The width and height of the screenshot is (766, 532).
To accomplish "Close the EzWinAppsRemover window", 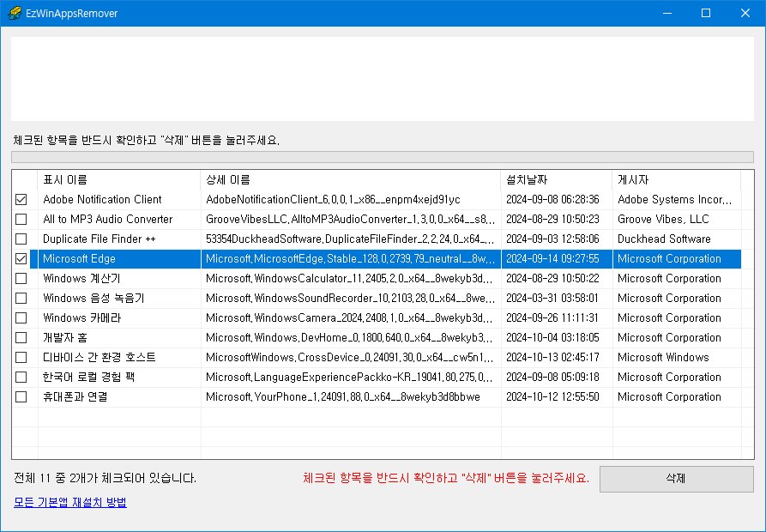I will click(x=745, y=13).
